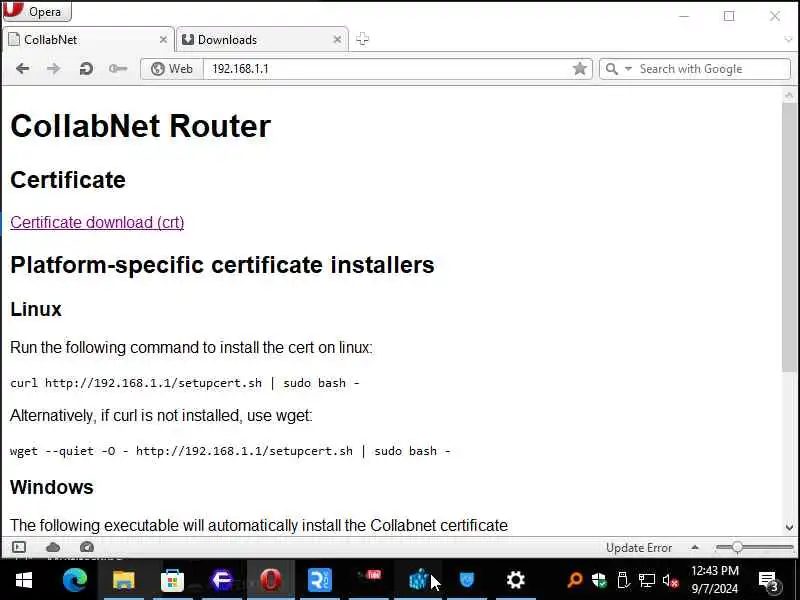Click the Linux section heading
Screen dimensions: 800x600
(36, 309)
